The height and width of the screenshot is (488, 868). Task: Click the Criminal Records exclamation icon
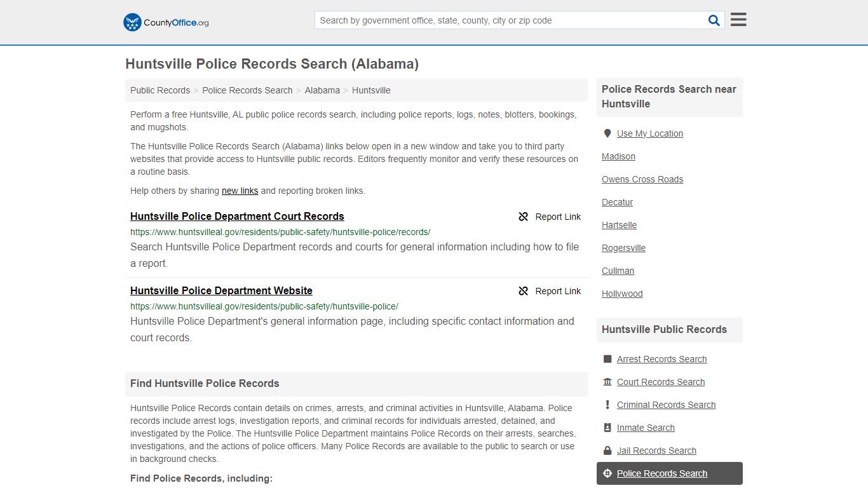pyautogui.click(x=607, y=405)
